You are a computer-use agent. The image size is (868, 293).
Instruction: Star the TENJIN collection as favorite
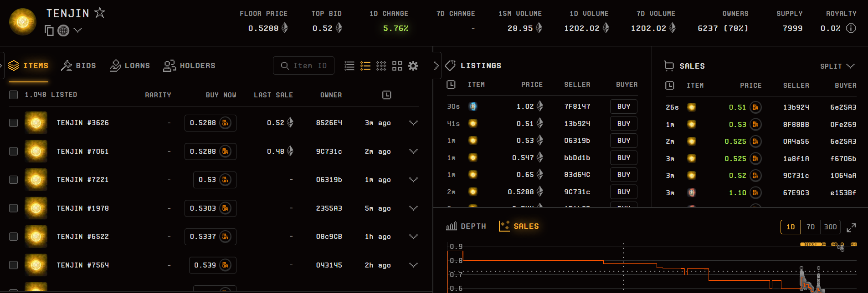pos(100,13)
